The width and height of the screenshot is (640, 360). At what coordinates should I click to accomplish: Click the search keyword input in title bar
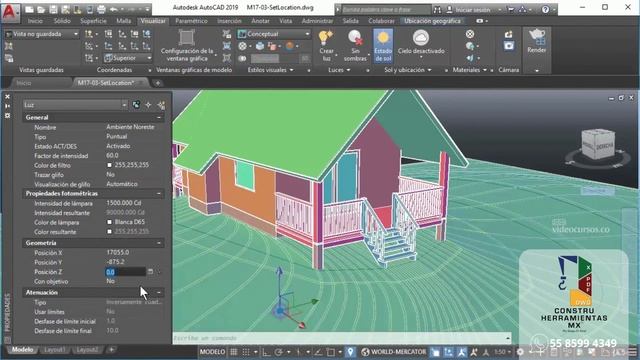[x=386, y=9]
